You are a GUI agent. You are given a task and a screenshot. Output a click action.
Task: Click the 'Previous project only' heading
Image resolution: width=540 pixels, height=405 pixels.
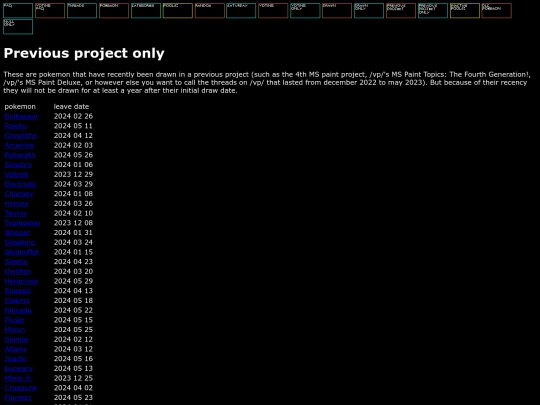pyautogui.click(x=84, y=53)
